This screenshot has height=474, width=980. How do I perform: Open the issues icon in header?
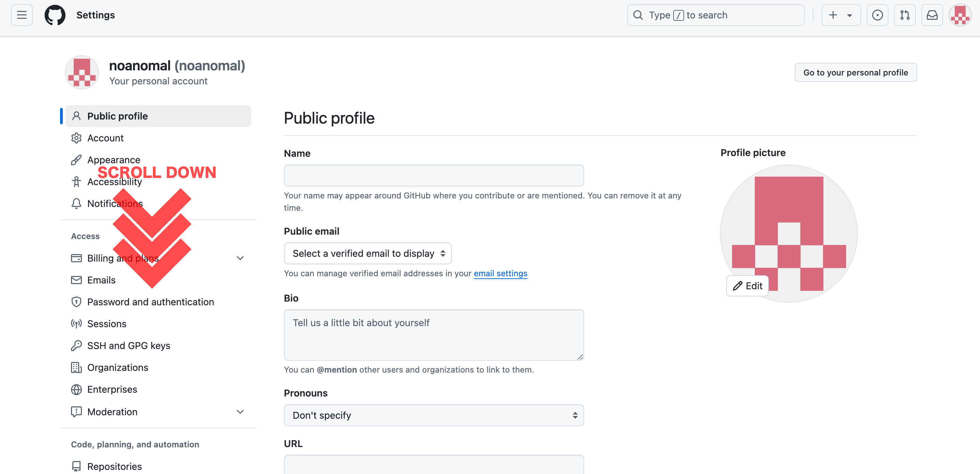[x=877, y=15]
